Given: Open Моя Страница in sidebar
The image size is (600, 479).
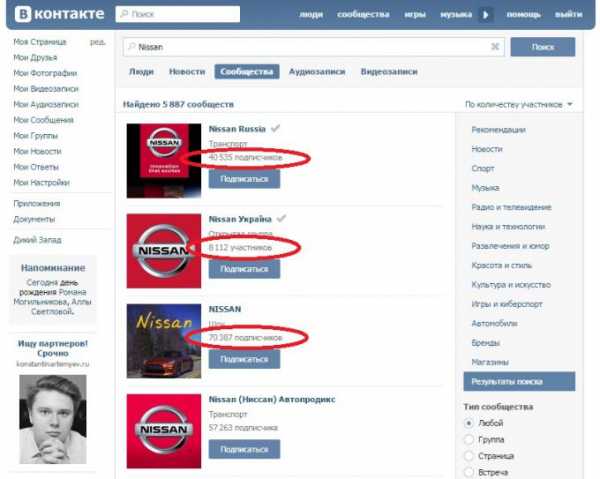Looking at the screenshot, I should pos(40,42).
